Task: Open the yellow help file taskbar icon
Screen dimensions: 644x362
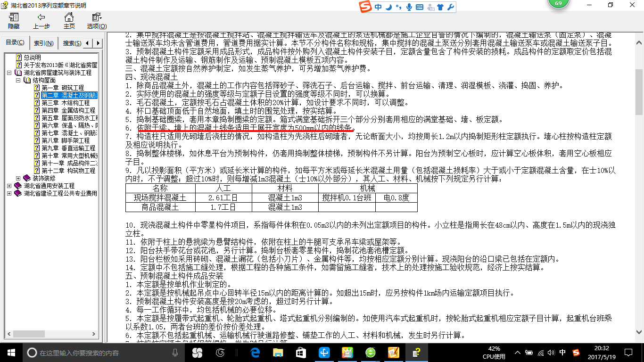Action: pos(416,352)
